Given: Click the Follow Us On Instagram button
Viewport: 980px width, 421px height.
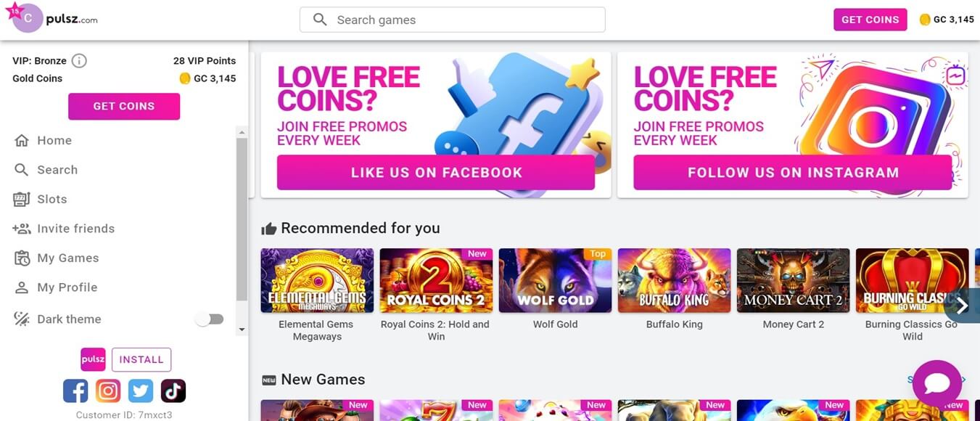Looking at the screenshot, I should 793,173.
